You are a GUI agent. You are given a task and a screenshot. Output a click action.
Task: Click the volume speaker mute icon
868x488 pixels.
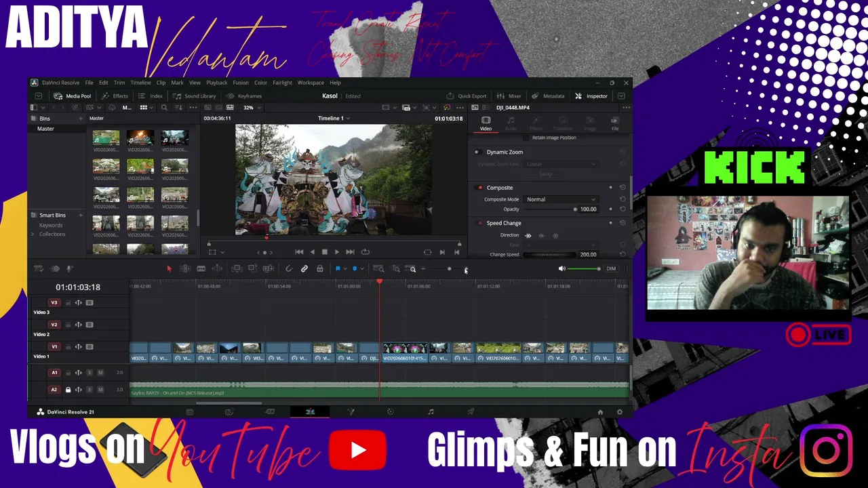click(561, 269)
